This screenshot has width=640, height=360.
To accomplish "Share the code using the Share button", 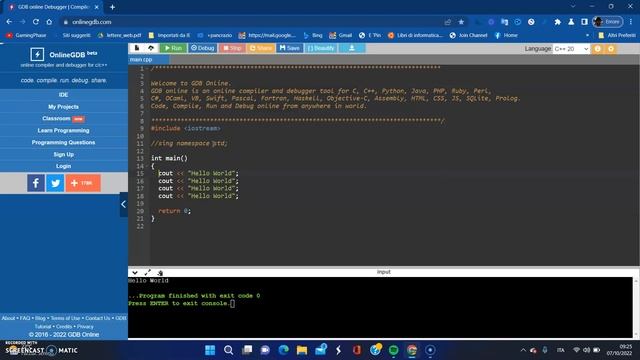I will point(260,48).
